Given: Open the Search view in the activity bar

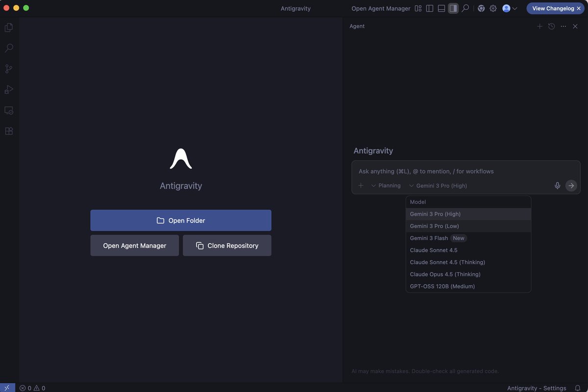Looking at the screenshot, I should (x=9, y=48).
